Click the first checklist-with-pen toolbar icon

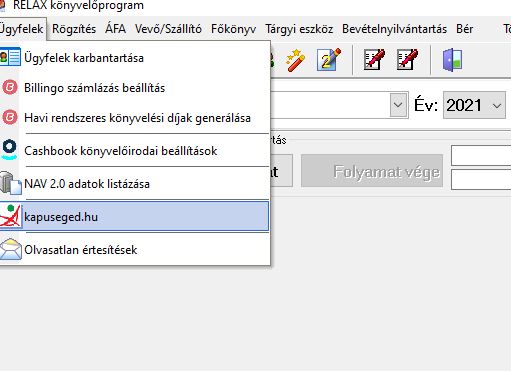tap(374, 60)
